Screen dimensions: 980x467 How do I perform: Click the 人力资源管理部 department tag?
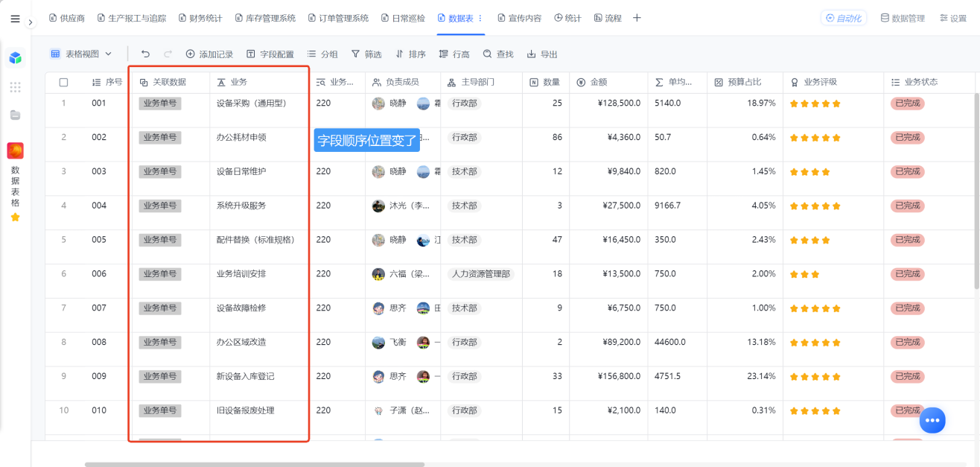tap(481, 274)
